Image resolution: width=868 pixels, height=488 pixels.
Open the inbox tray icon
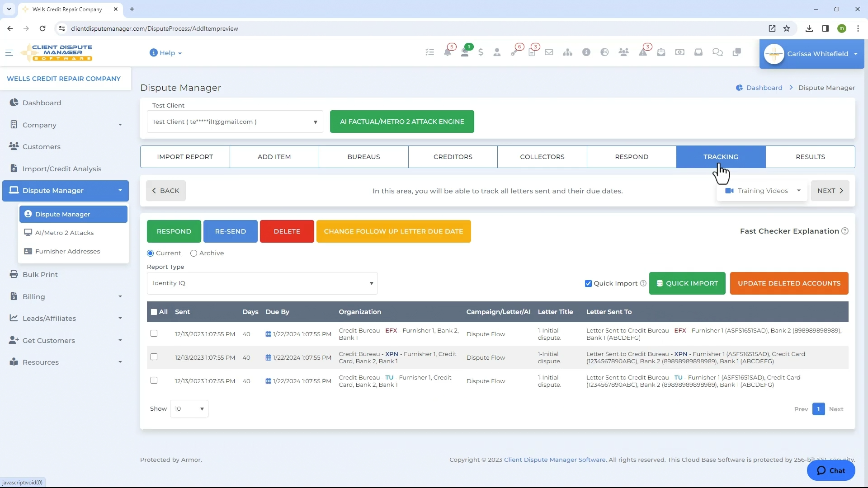point(698,52)
